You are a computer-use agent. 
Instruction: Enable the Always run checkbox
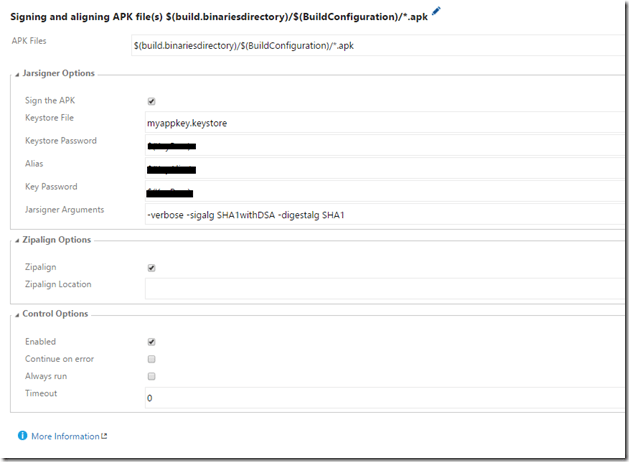click(x=151, y=376)
